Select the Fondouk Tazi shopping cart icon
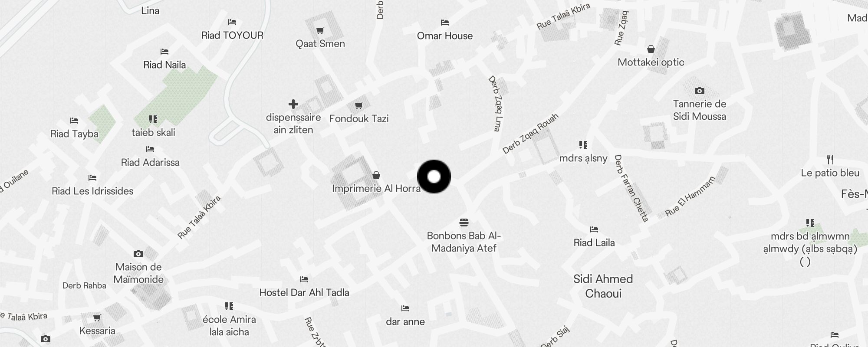The height and width of the screenshot is (347, 868). pyautogui.click(x=359, y=105)
